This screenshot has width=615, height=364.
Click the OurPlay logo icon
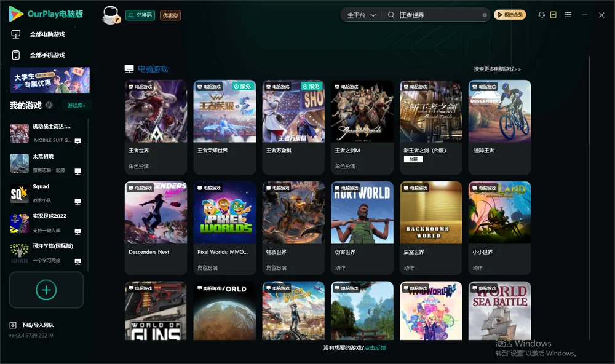point(16,14)
